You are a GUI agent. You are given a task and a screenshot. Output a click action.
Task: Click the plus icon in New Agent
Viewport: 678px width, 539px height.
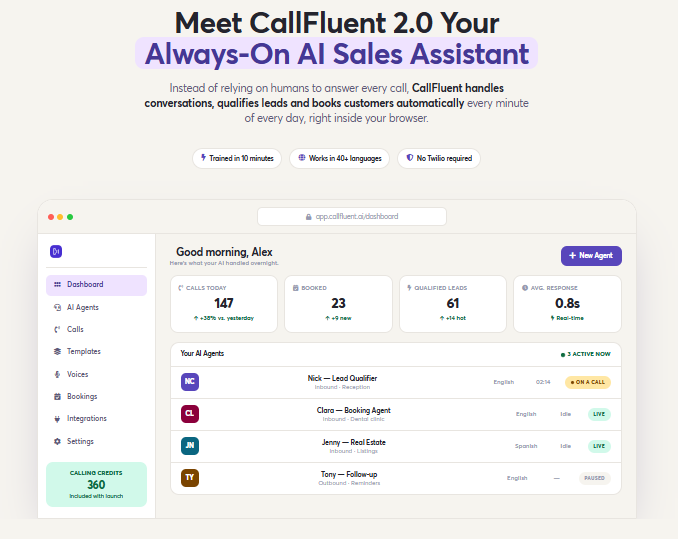572,255
